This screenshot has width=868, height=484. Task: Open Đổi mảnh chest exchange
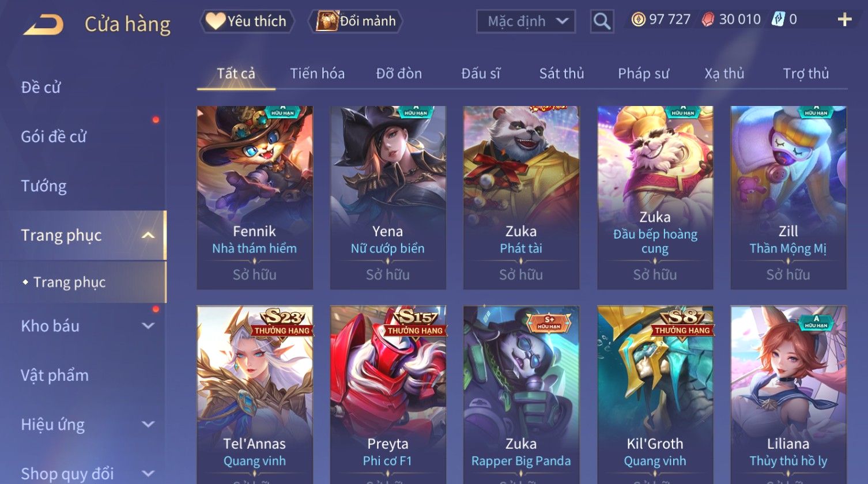point(356,21)
